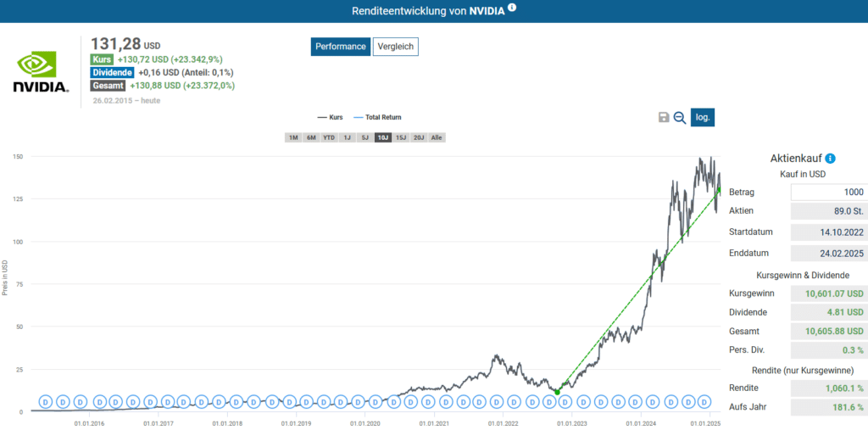The image size is (868, 430).
Task: Click the Gesamt change +130,88 USD (+23.372,0%)
Action: click(x=183, y=86)
